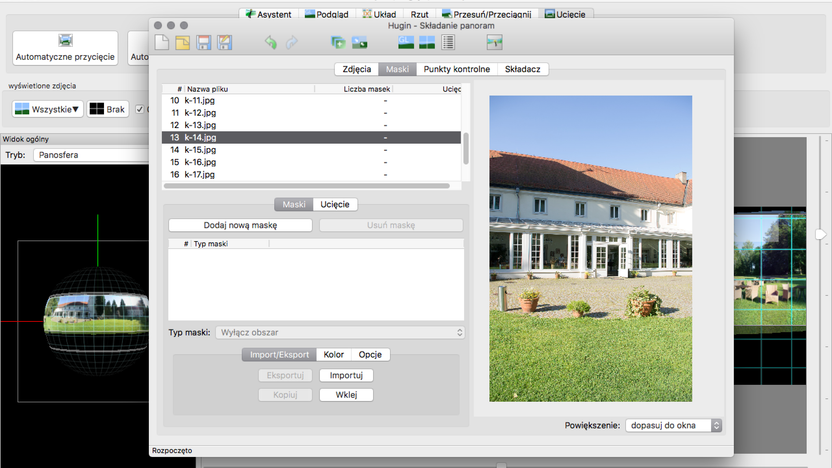Select file k-17.jpg in the list
The image size is (832, 468).
pos(311,175)
